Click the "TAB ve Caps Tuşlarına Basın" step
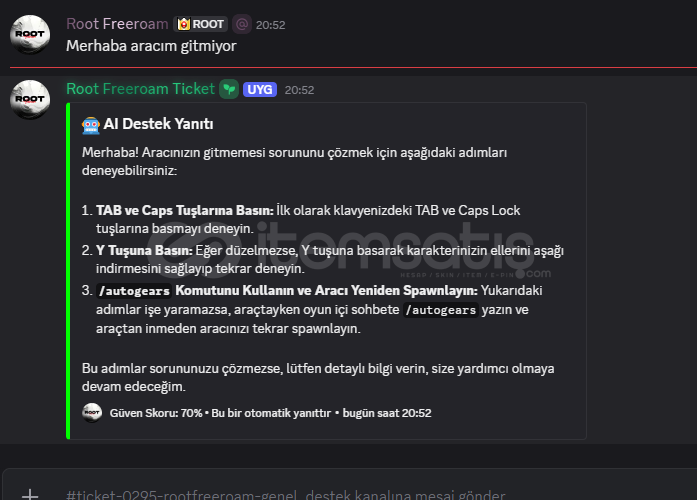Viewport: 697px width, 500px height. click(184, 210)
